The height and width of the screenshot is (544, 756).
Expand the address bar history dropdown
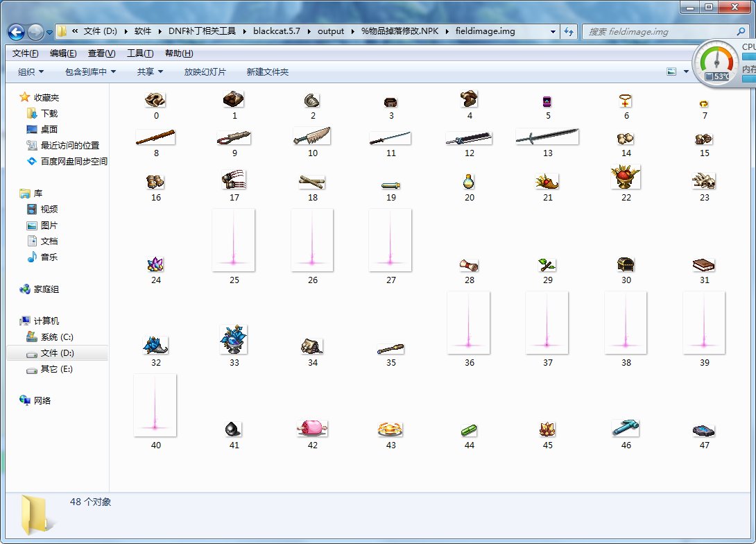[553, 31]
